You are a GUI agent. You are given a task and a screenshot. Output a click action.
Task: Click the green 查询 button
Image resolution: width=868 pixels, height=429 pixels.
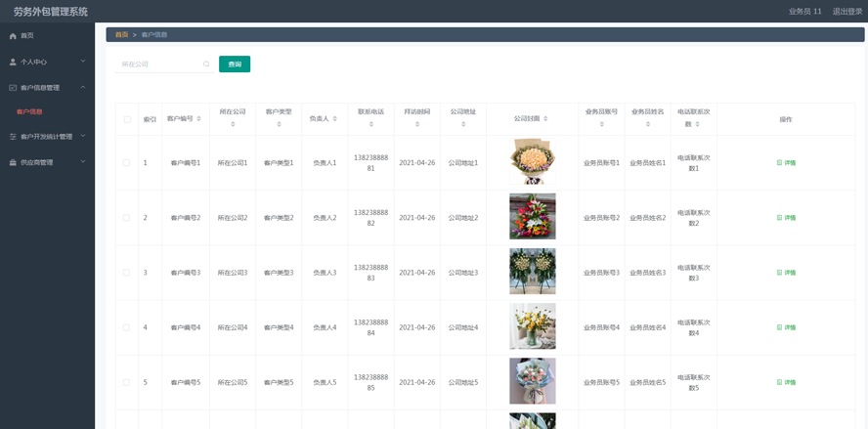(x=235, y=64)
